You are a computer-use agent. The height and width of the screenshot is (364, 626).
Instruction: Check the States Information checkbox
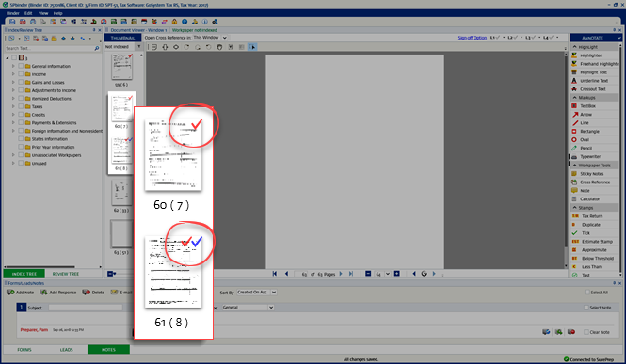point(21,139)
